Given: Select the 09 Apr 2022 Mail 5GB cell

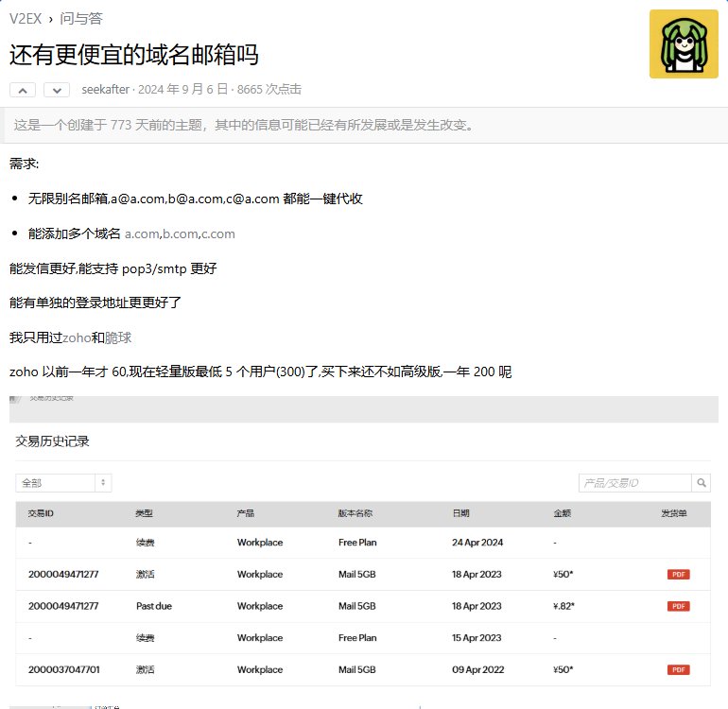Looking at the screenshot, I should point(357,669).
